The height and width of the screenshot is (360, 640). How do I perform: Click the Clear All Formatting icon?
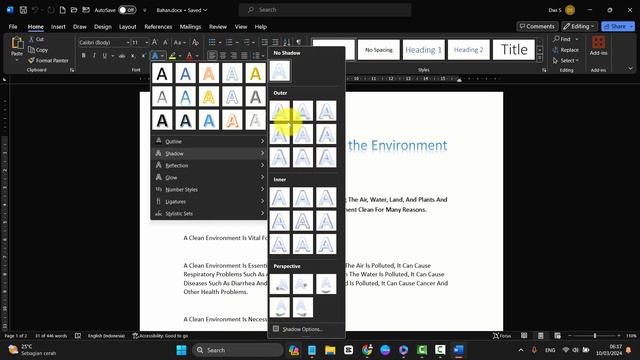click(195, 42)
